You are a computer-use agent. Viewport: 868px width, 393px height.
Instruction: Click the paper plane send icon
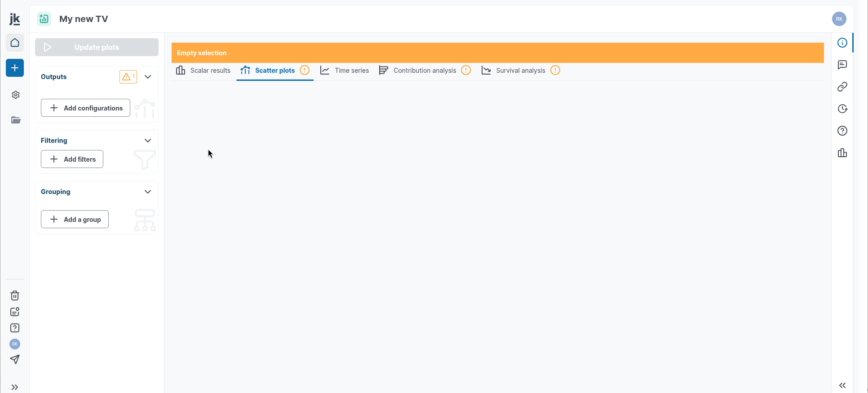tap(15, 359)
